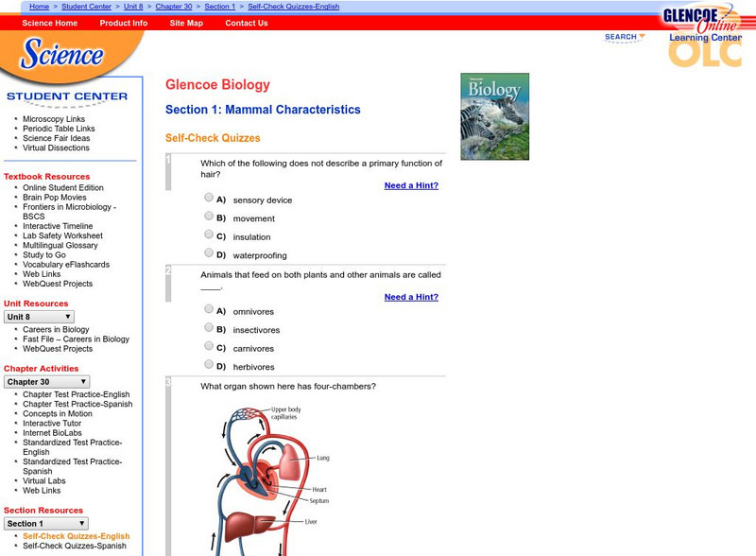Open WebQuest Projects under Textbook Resources
The height and width of the screenshot is (556, 756).
click(58, 284)
